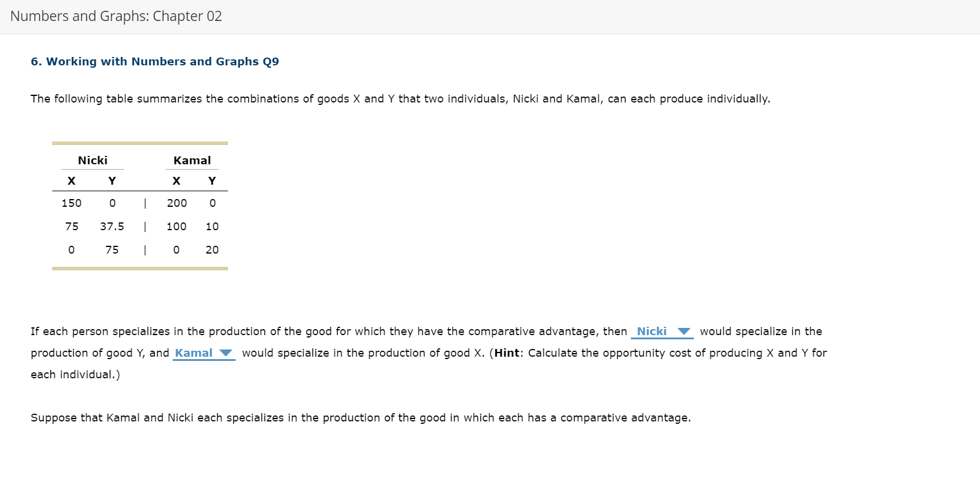Click the X column label under Nicki
Screen dimensions: 980x488
pos(71,180)
